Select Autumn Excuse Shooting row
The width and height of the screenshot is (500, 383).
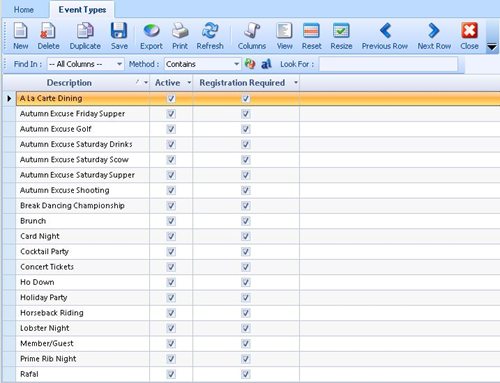click(x=258, y=190)
